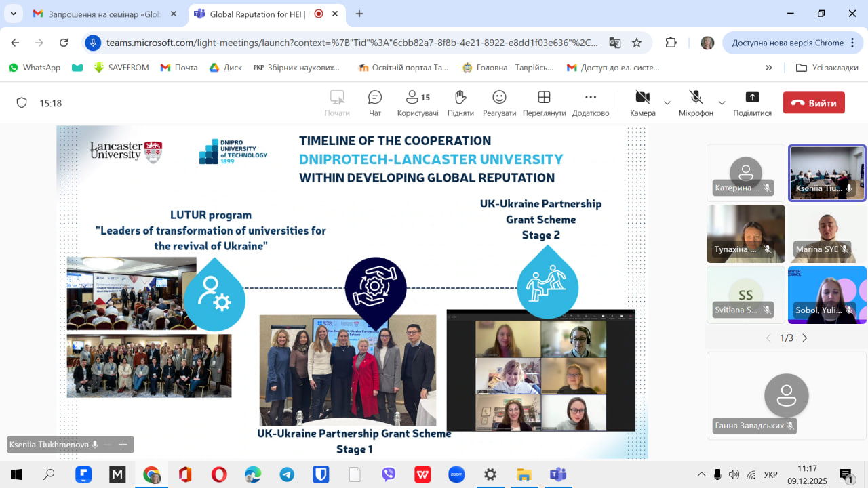Reload the Teams page
This screenshot has width=868, height=488.
[64, 43]
